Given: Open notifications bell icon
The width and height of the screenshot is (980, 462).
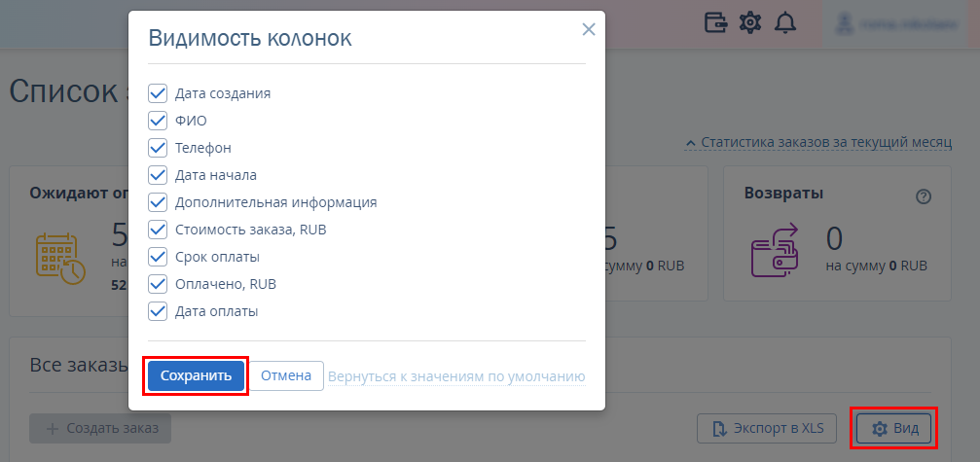Looking at the screenshot, I should (x=785, y=23).
